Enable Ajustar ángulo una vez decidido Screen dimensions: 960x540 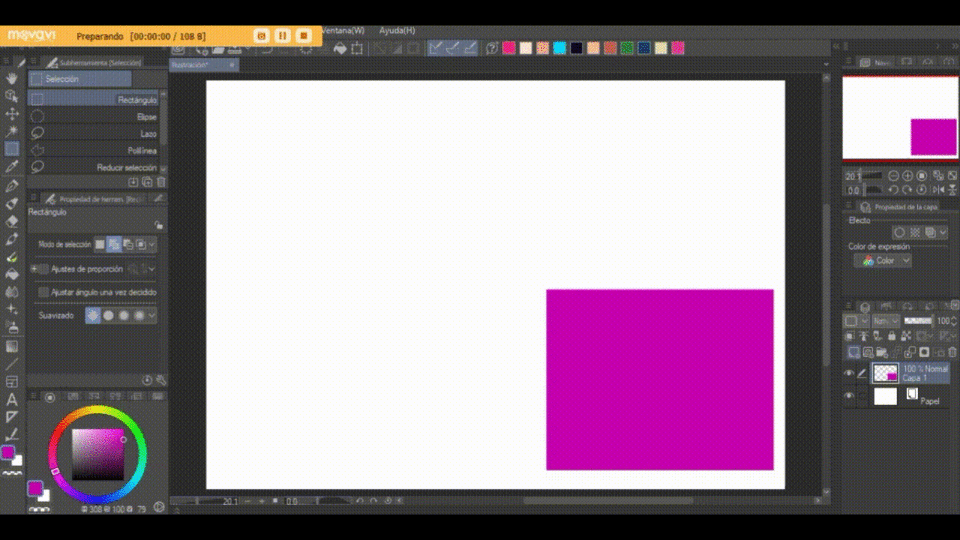(x=43, y=293)
